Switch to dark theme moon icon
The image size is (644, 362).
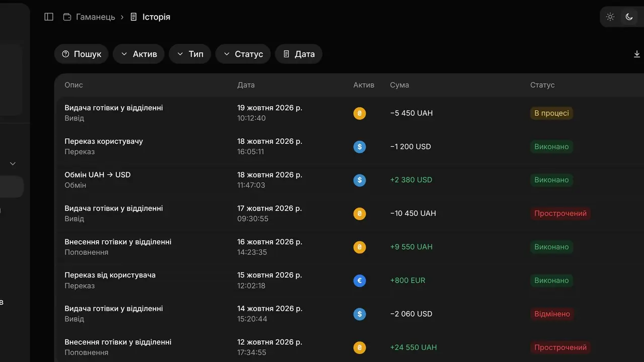click(x=629, y=17)
